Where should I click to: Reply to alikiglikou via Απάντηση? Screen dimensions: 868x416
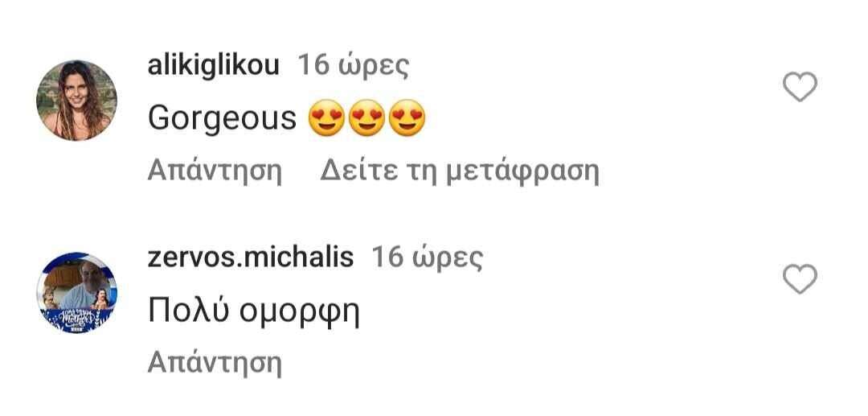point(215,171)
